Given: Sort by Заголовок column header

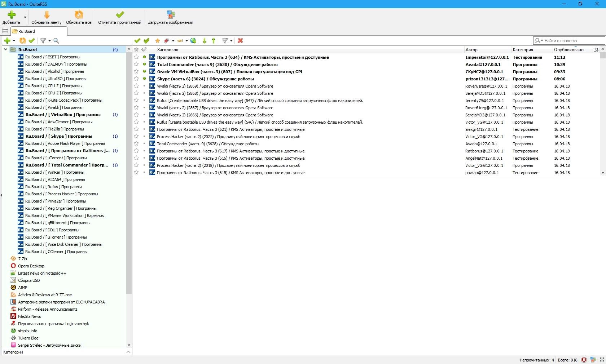Looking at the screenshot, I should tap(309, 50).
